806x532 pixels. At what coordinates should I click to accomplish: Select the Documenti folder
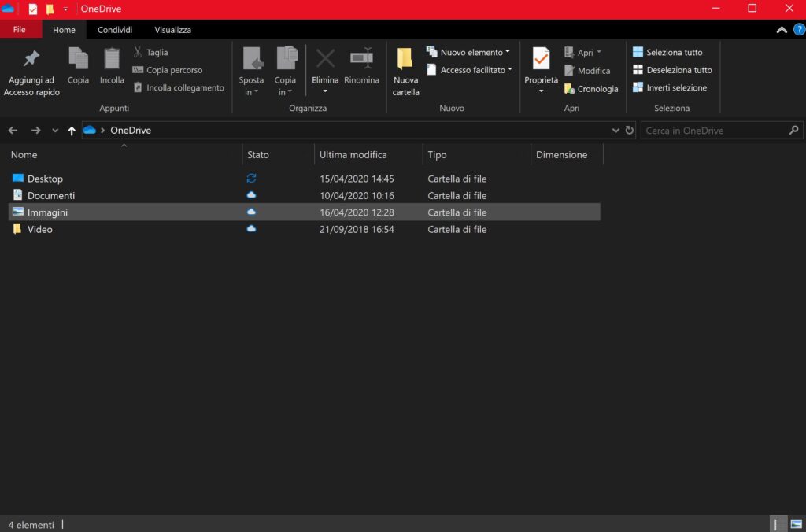[305, 196]
